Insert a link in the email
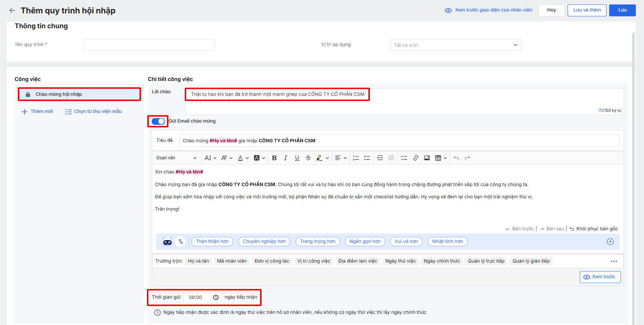The width and height of the screenshot is (644, 325). [x=415, y=158]
